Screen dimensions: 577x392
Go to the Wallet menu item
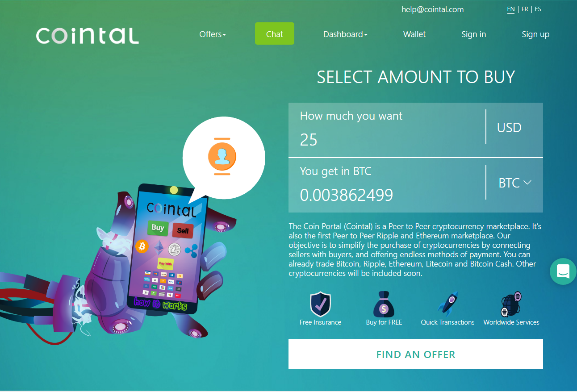(414, 34)
